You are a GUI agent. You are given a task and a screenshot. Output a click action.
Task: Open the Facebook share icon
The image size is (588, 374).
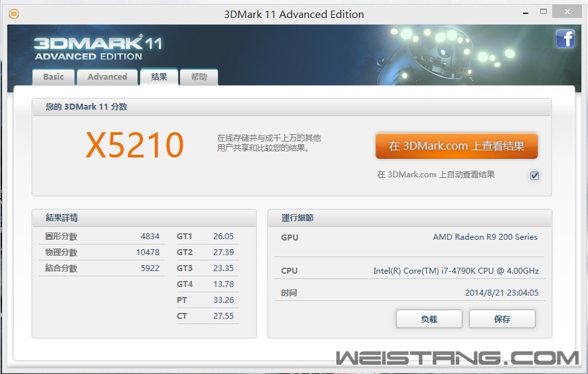(x=565, y=39)
